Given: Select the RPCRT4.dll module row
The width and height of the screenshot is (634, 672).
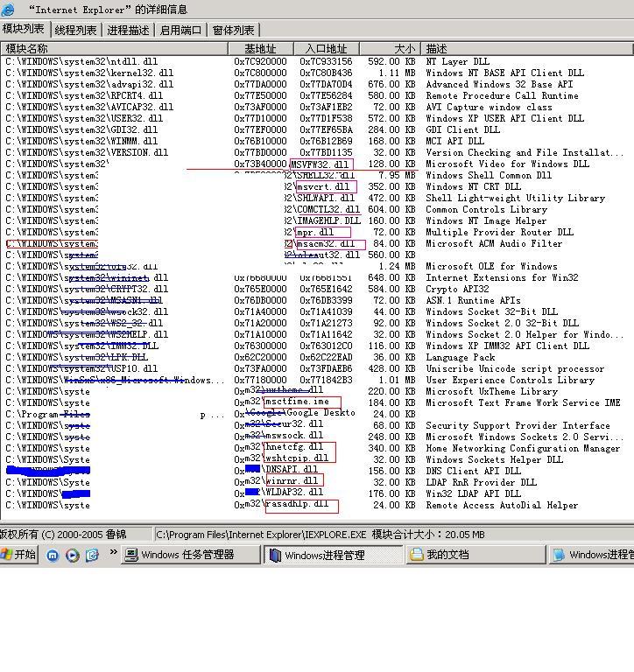Looking at the screenshot, I should 317,95.
